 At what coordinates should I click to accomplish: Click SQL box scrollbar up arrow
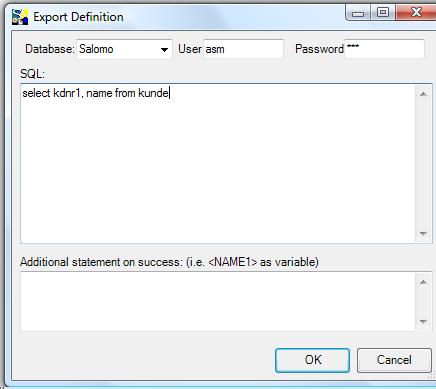point(423,94)
